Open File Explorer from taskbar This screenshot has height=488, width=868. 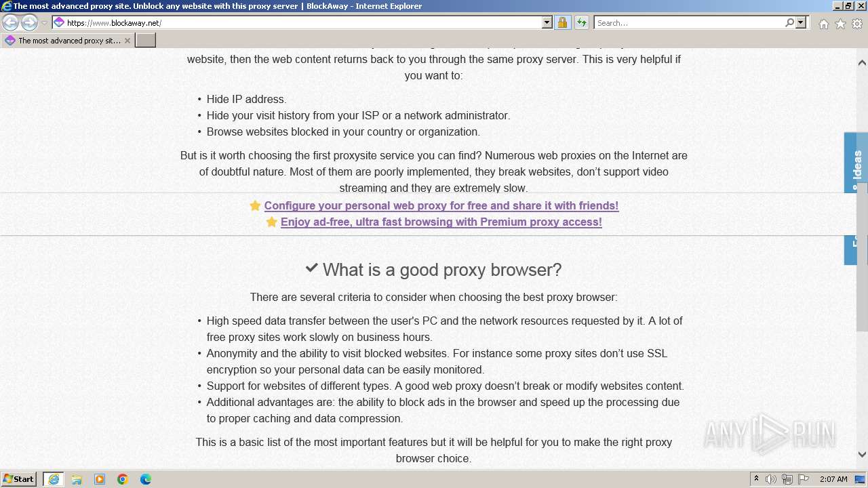(x=77, y=479)
